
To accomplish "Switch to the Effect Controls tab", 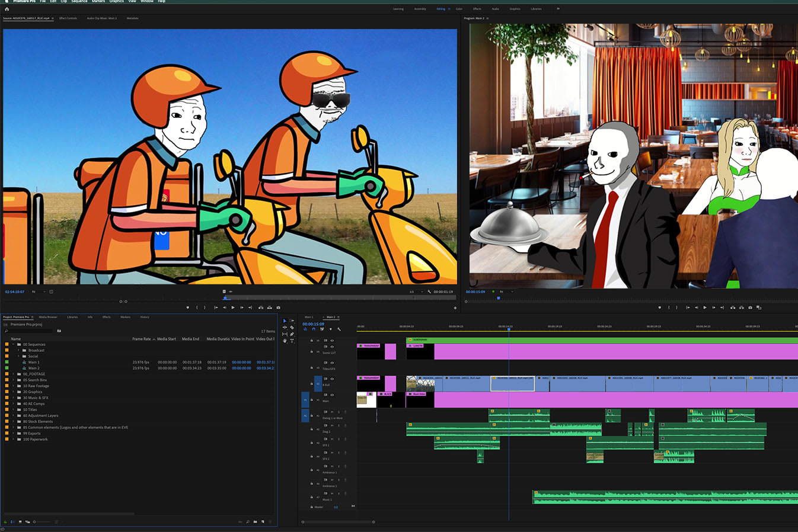I will click(68, 18).
